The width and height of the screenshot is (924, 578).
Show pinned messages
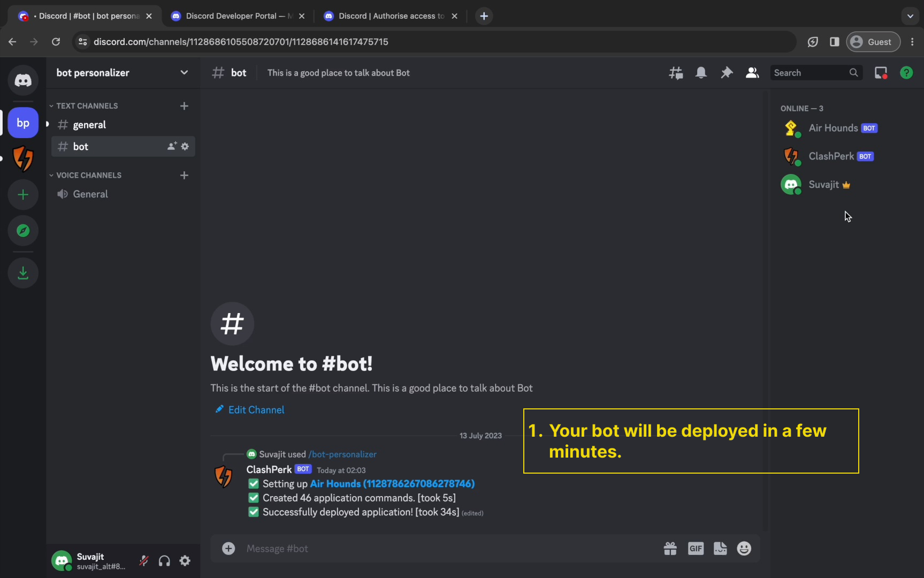[x=726, y=73]
